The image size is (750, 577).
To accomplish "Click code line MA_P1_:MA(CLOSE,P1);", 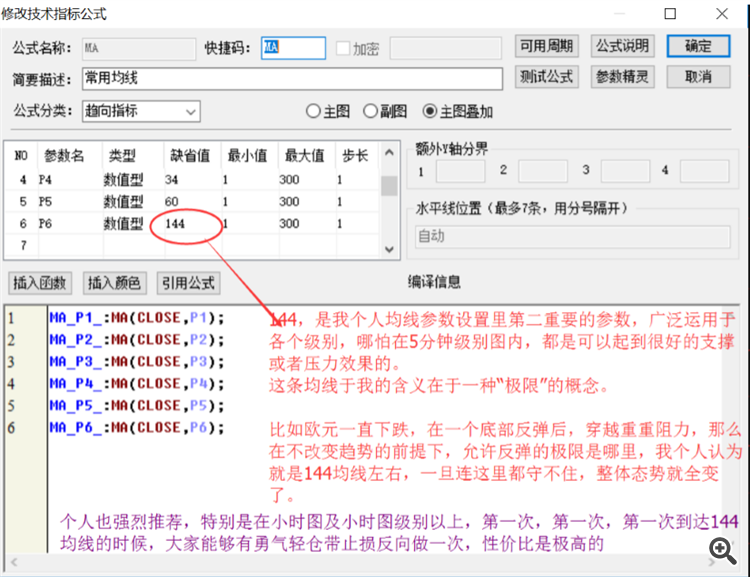I will point(137,318).
